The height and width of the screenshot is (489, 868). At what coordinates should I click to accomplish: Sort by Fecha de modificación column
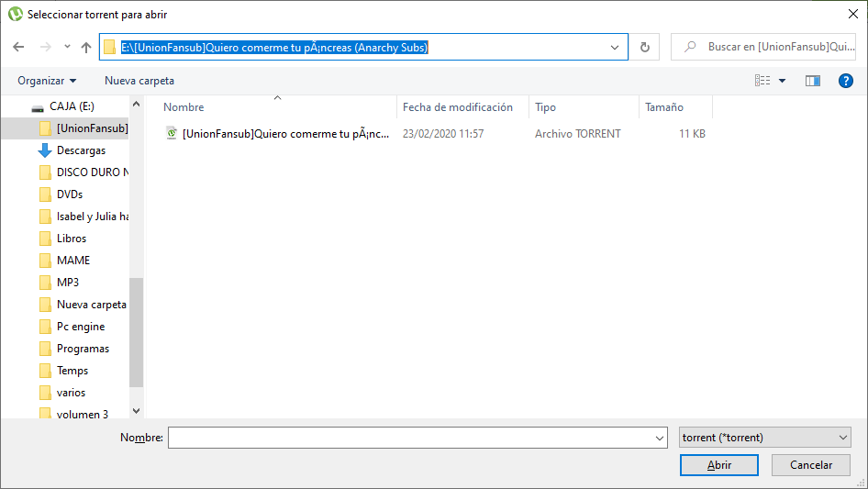click(x=458, y=107)
